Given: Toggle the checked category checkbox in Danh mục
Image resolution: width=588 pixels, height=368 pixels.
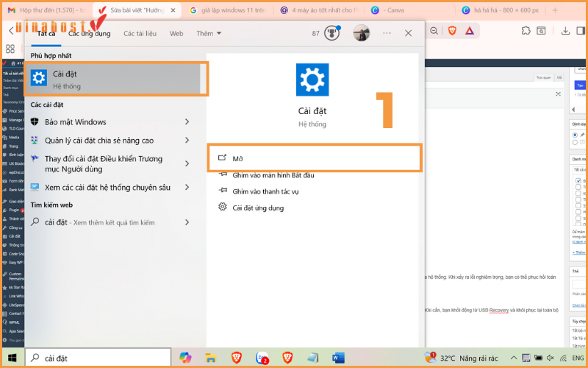Looking at the screenshot, I should pyautogui.click(x=578, y=180).
